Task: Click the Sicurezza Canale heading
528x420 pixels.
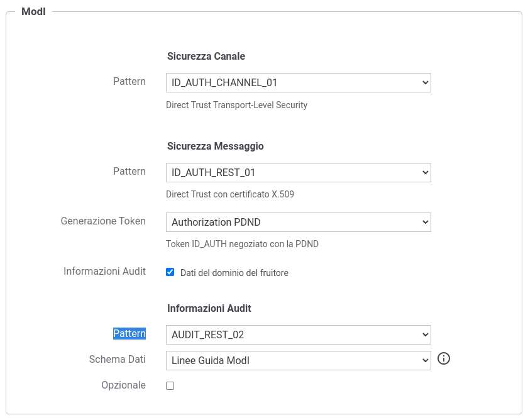Action: (x=206, y=56)
